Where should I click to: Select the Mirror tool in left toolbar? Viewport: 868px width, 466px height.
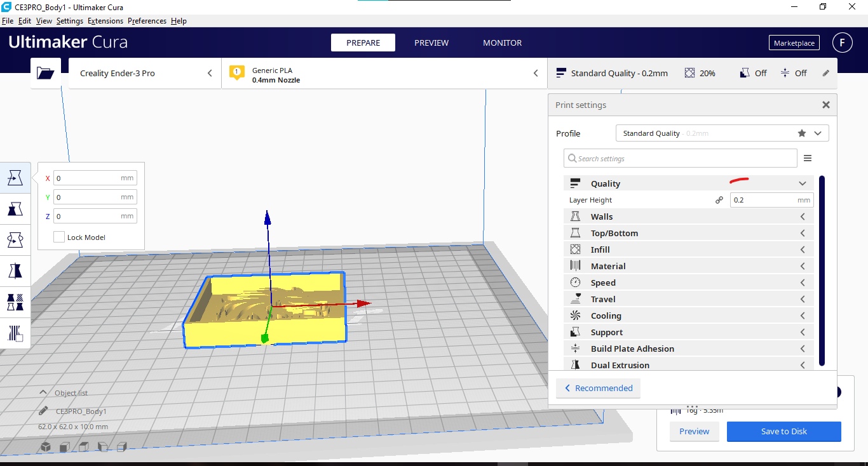15,271
